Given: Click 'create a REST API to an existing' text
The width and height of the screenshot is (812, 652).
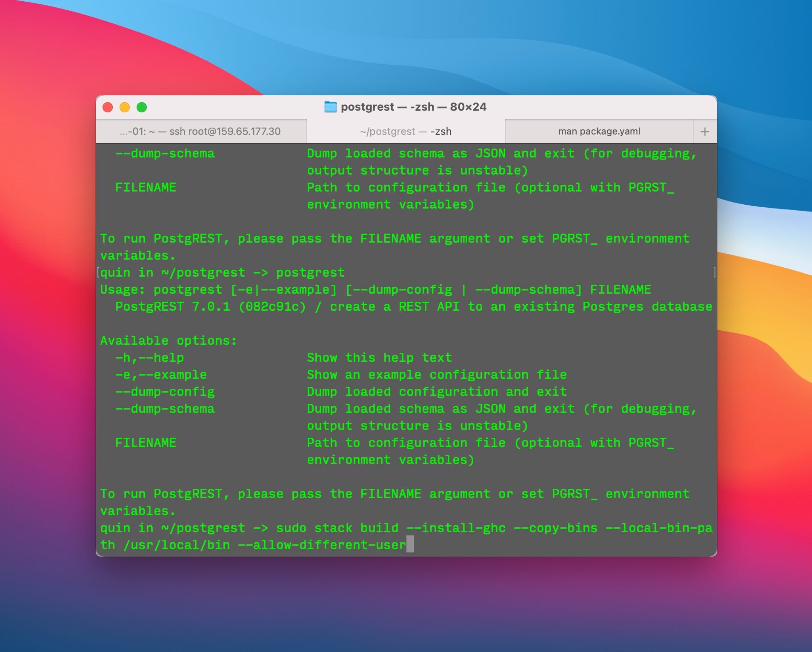Looking at the screenshot, I should point(452,306).
